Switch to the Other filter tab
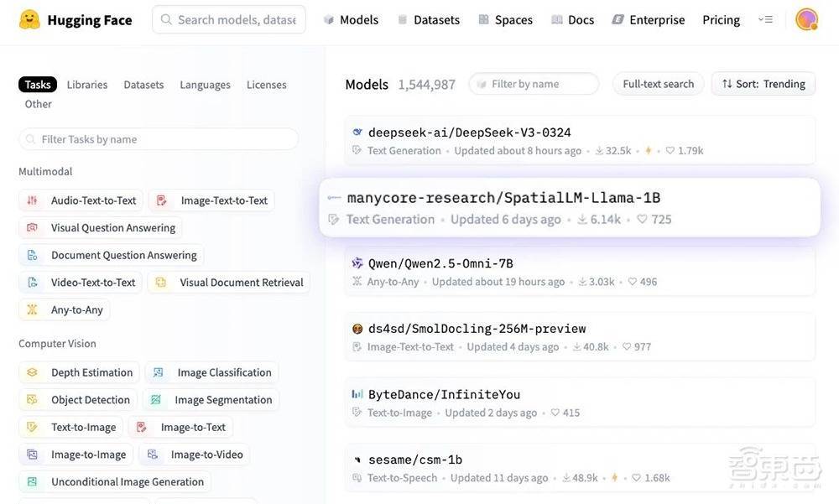Image resolution: width=839 pixels, height=504 pixels. coord(38,104)
